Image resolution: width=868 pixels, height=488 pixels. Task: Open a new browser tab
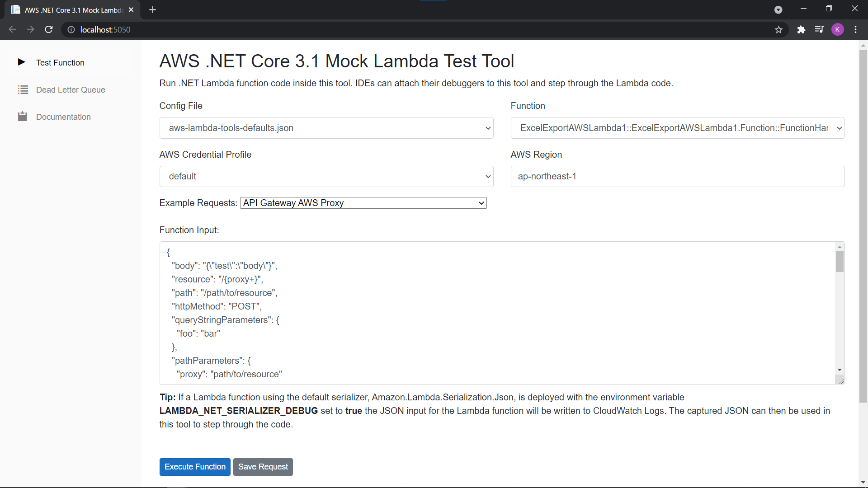pos(152,9)
